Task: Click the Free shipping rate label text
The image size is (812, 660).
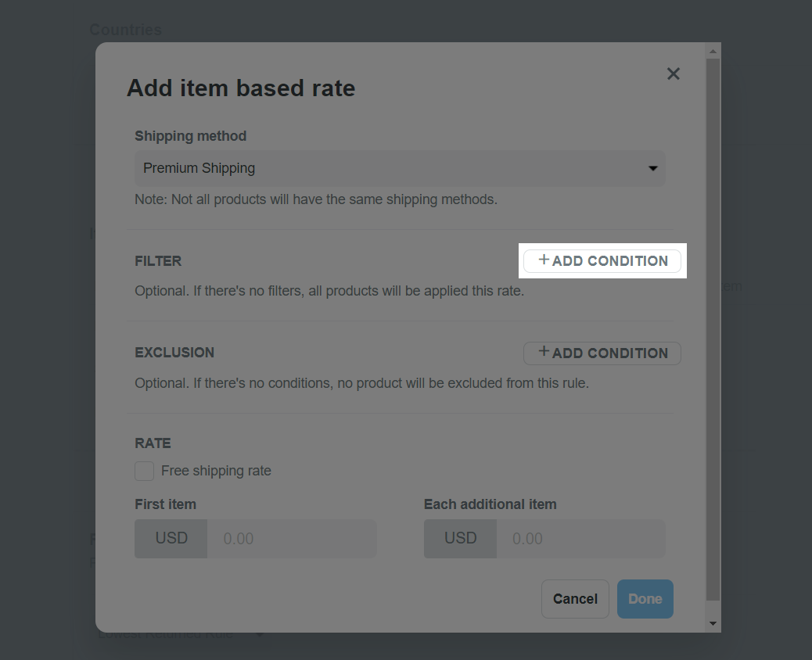Action: pyautogui.click(x=216, y=471)
